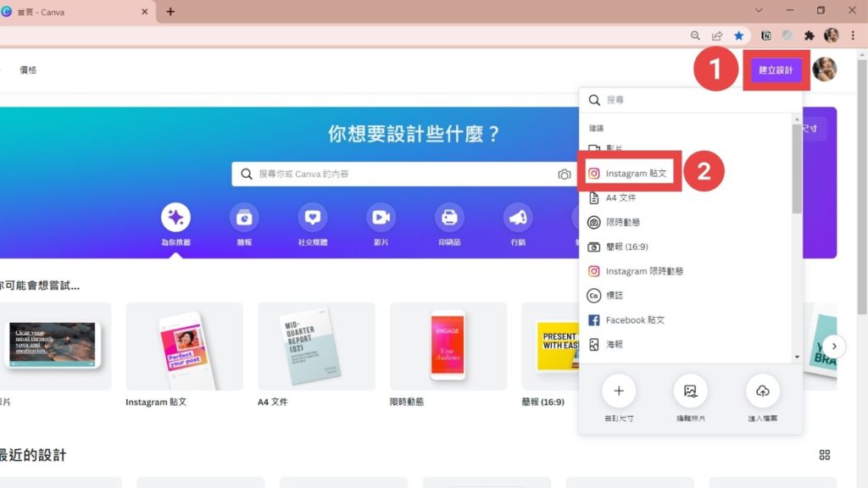This screenshot has height=488, width=868.
Task: Click the browser zoom magnifier icon
Action: pos(695,36)
